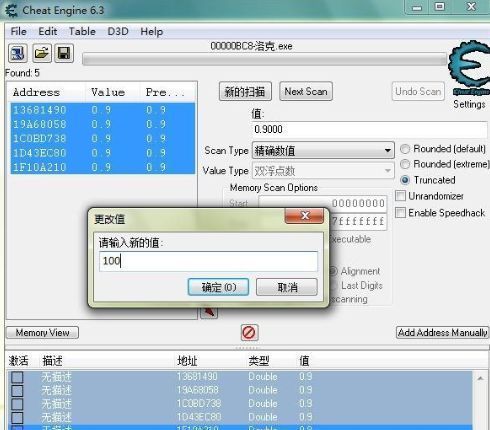
Task: Select found address 19A68058
Action: pos(103,124)
